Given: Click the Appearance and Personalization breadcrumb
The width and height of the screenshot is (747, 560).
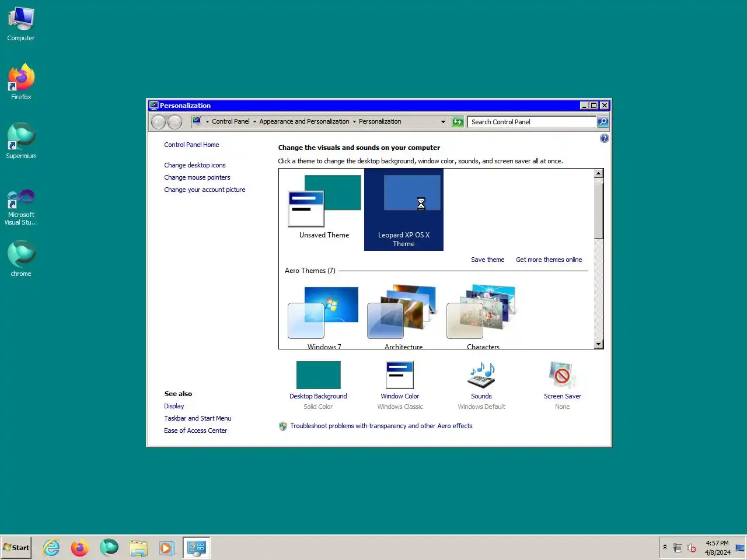Looking at the screenshot, I should tap(304, 121).
